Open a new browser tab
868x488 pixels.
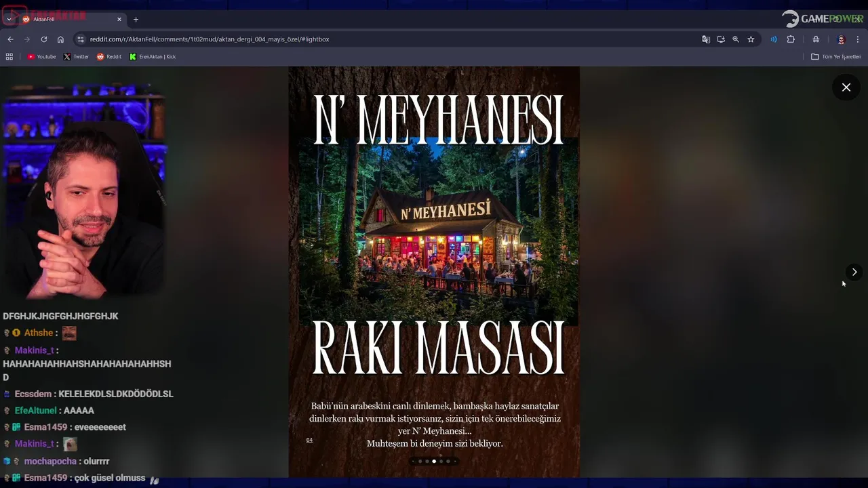[x=136, y=19]
